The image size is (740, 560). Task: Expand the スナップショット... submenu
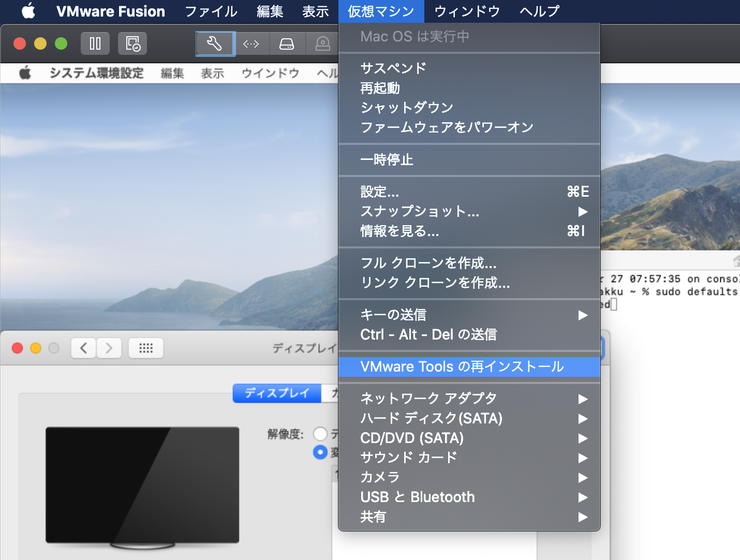(469, 211)
